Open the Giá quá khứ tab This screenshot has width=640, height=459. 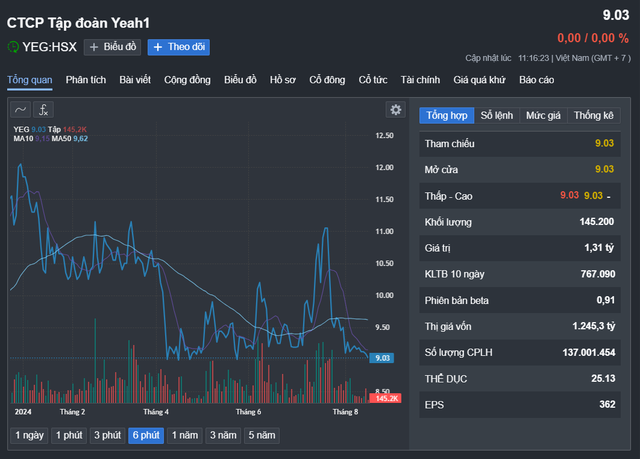point(481,79)
